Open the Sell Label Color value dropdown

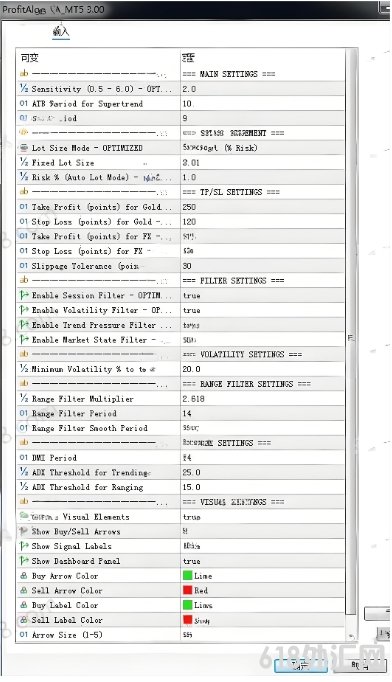[x=262, y=620]
